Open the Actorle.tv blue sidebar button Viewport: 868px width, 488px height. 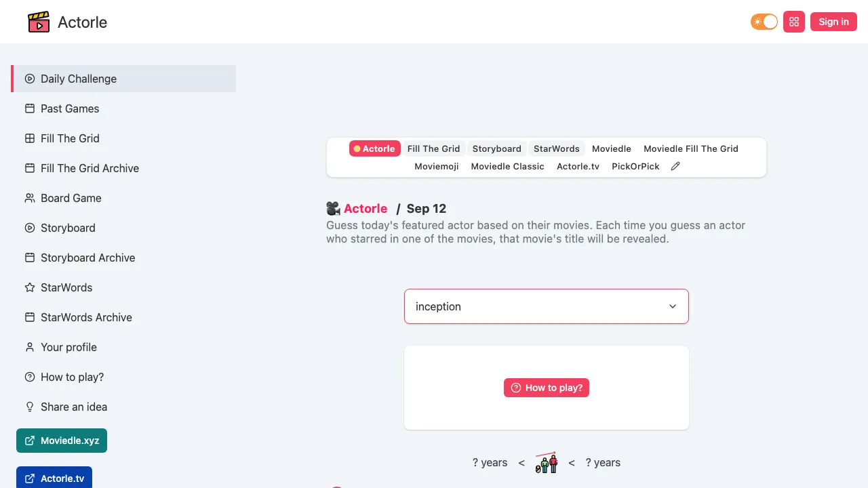pos(54,478)
